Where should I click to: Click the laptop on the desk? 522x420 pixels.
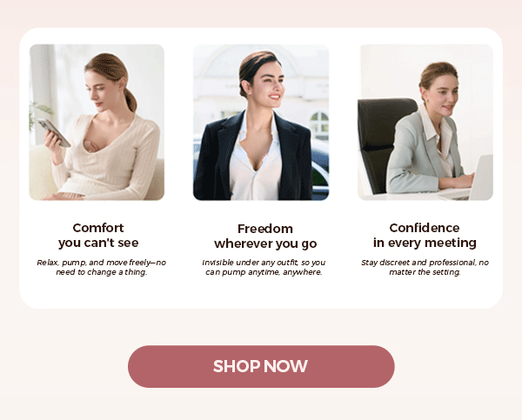[x=472, y=180]
